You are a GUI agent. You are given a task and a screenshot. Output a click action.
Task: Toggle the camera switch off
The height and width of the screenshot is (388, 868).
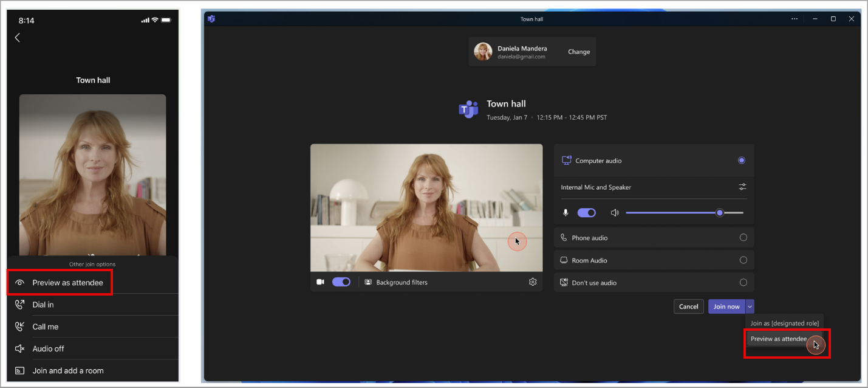[341, 282]
